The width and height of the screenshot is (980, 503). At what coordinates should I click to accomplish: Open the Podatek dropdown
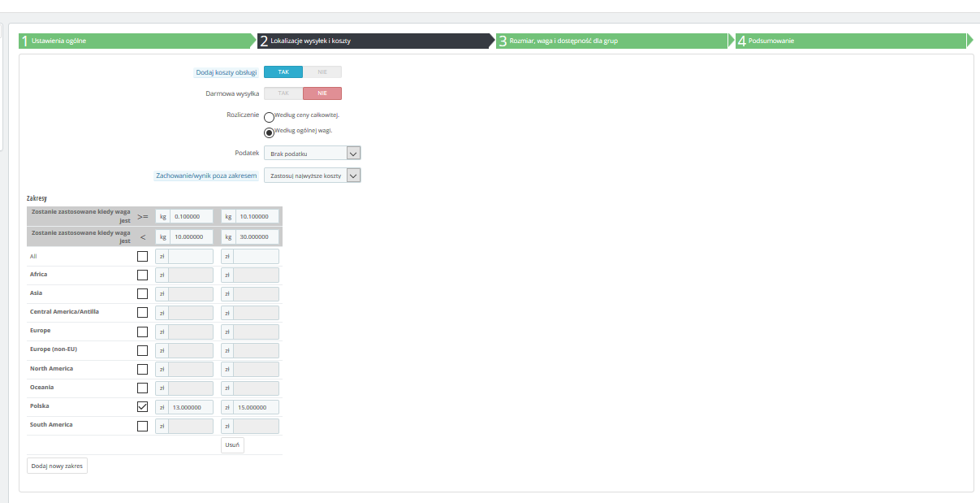click(313, 153)
